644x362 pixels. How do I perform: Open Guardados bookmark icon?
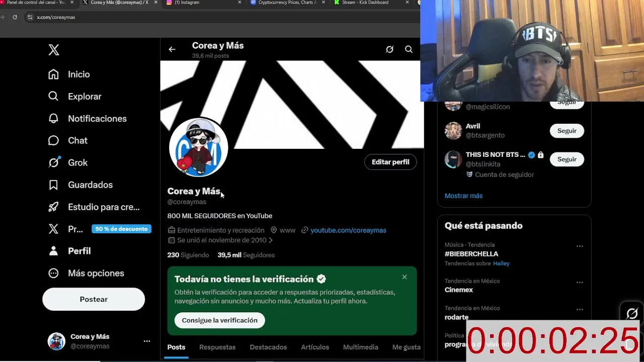point(53,185)
